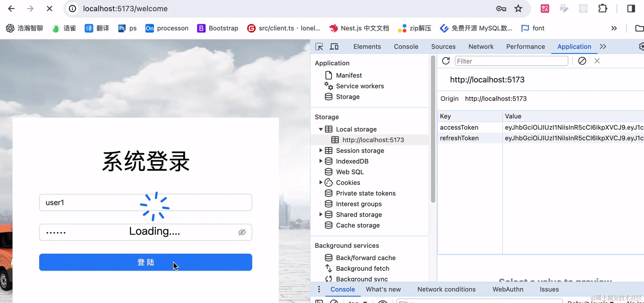644x303 pixels.
Task: Open the ps bookmark
Action: (128, 28)
